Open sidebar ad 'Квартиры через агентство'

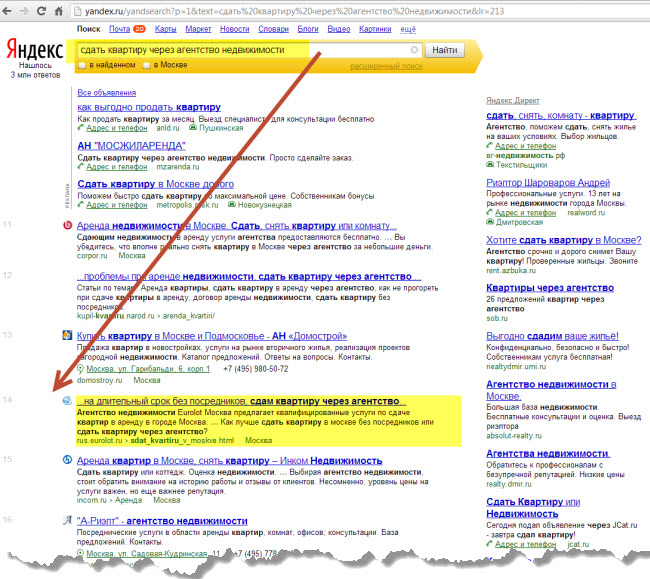[550, 288]
